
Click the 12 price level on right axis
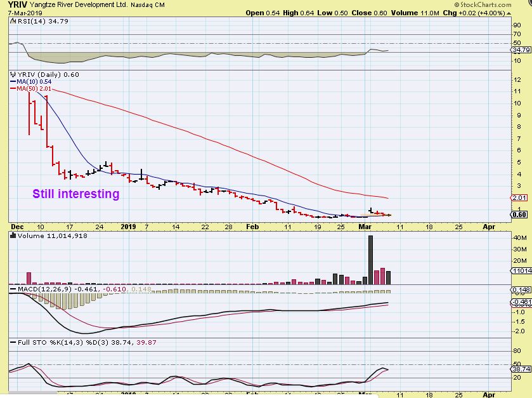click(517, 80)
